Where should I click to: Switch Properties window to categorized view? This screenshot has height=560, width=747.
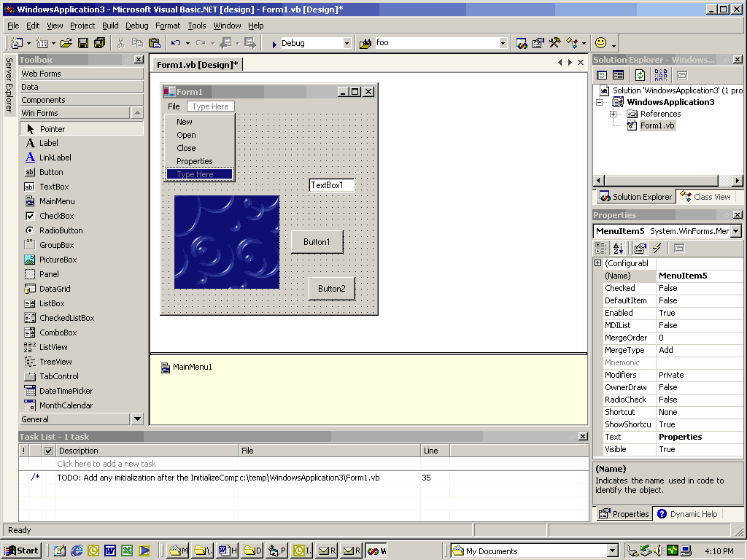pos(600,248)
